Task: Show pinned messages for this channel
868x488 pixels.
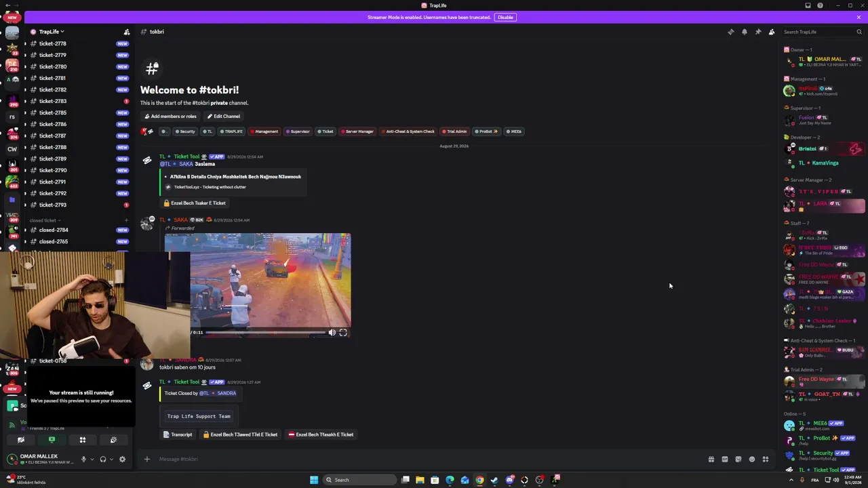Action: [x=757, y=32]
